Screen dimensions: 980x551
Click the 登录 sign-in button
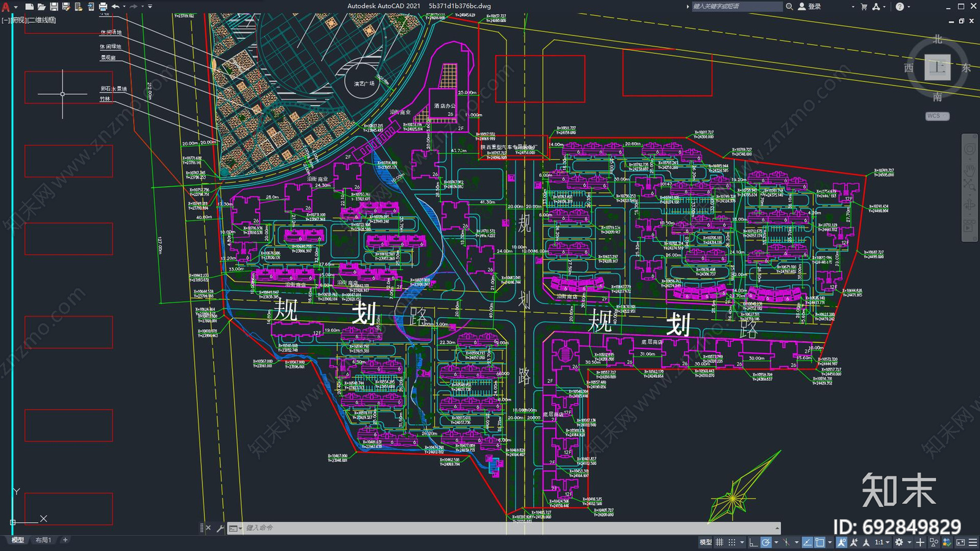pyautogui.click(x=813, y=6)
